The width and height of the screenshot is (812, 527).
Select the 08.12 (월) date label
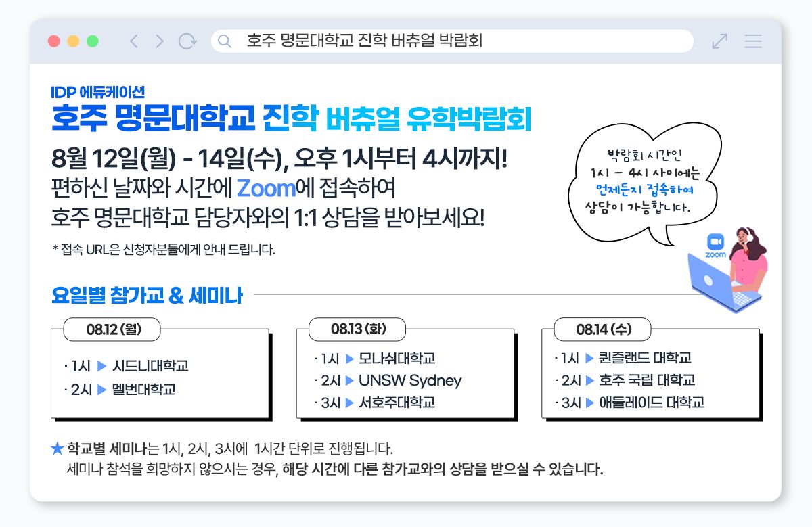(x=112, y=330)
